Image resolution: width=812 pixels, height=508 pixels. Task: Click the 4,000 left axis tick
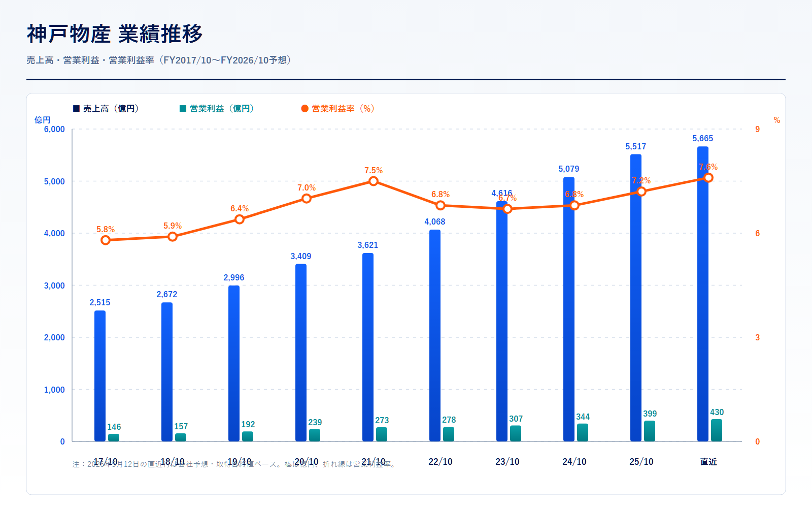54,234
